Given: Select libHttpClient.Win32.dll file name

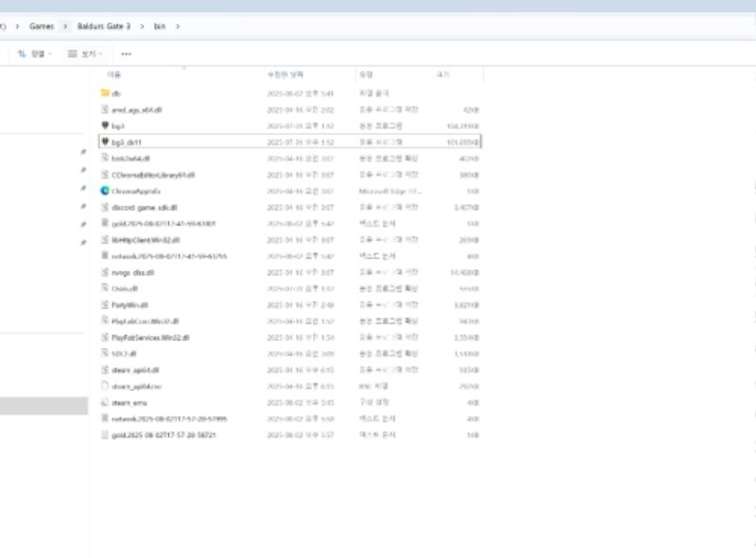Looking at the screenshot, I should 146,240.
